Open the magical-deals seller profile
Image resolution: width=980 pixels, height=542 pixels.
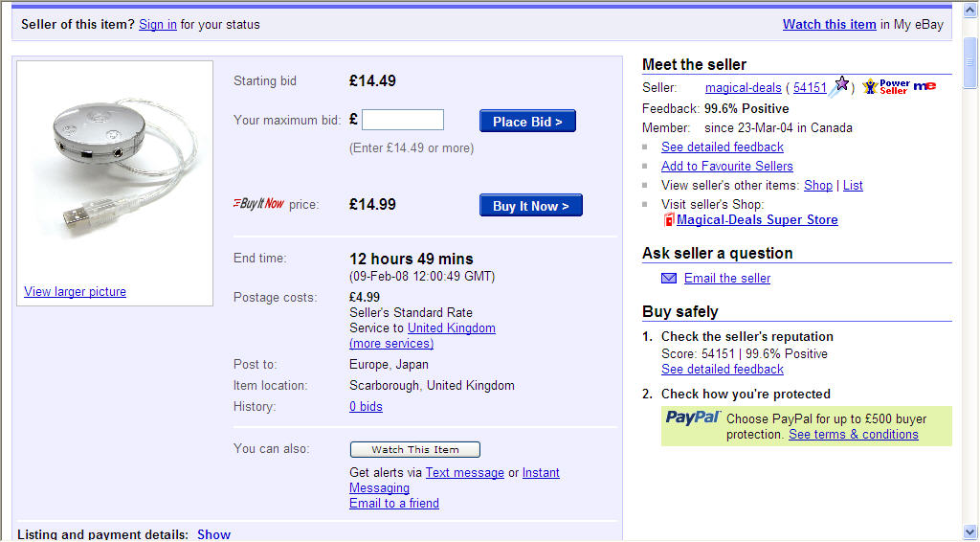(x=743, y=87)
